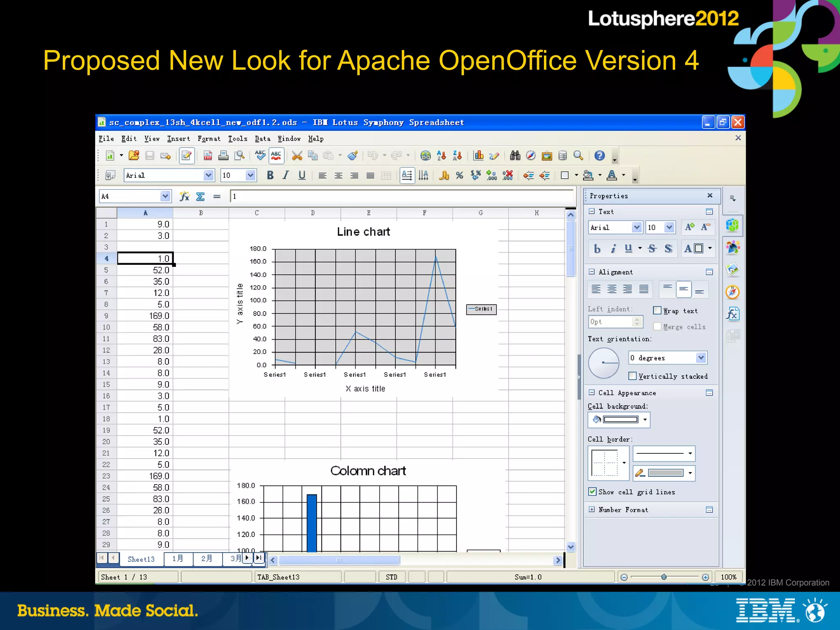The image size is (840, 630).
Task: Switch to the Sheet13 tab
Action: coord(141,559)
